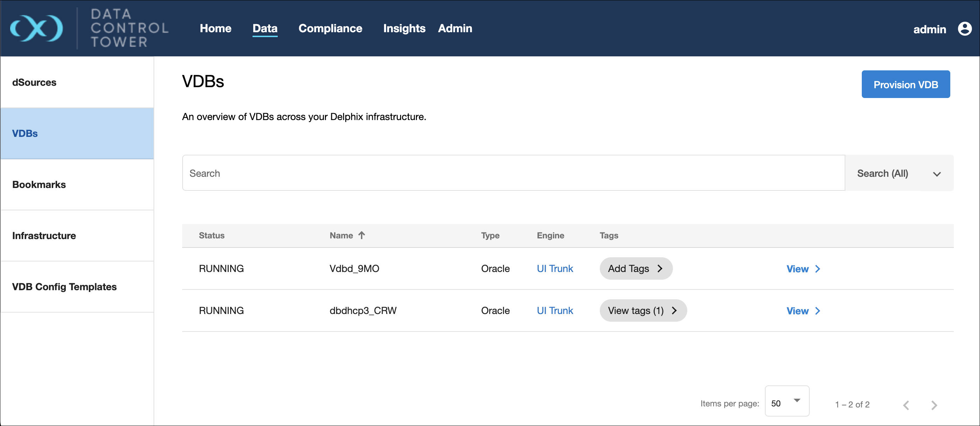Viewport: 980px width, 426px height.
Task: Click the Name column sort arrow
Action: (x=361, y=235)
